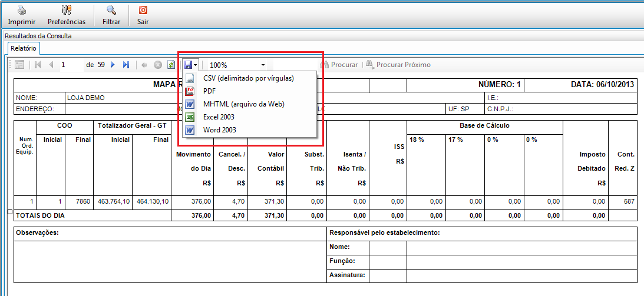Click the 'UF: SP' cell

[460, 109]
